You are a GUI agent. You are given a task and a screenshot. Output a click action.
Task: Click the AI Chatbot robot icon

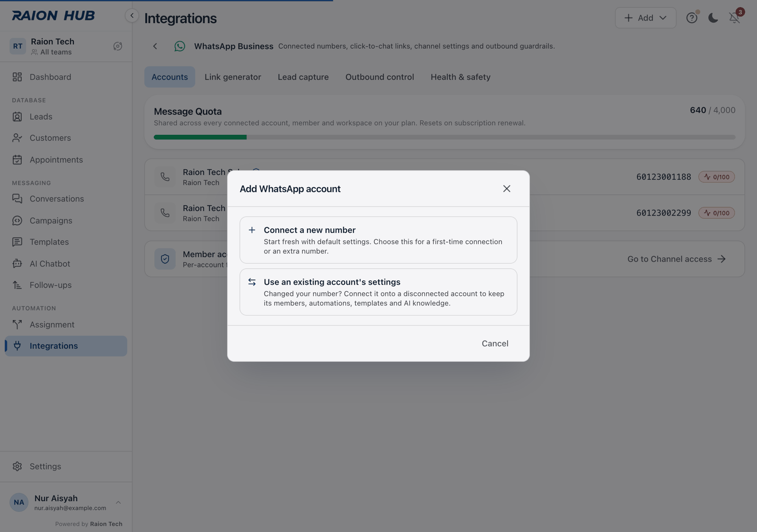(18, 263)
